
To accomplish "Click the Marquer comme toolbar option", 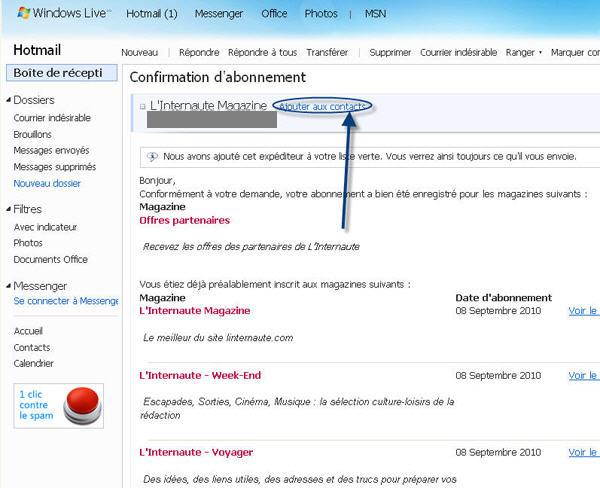I will point(575,52).
